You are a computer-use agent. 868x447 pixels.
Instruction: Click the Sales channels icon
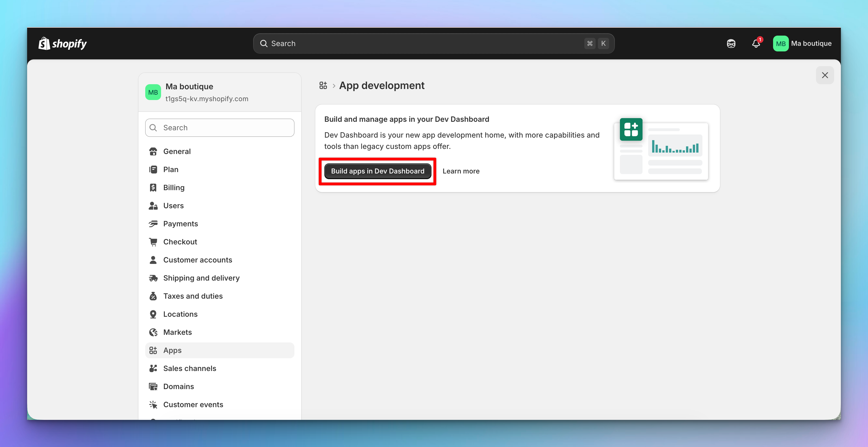tap(153, 368)
